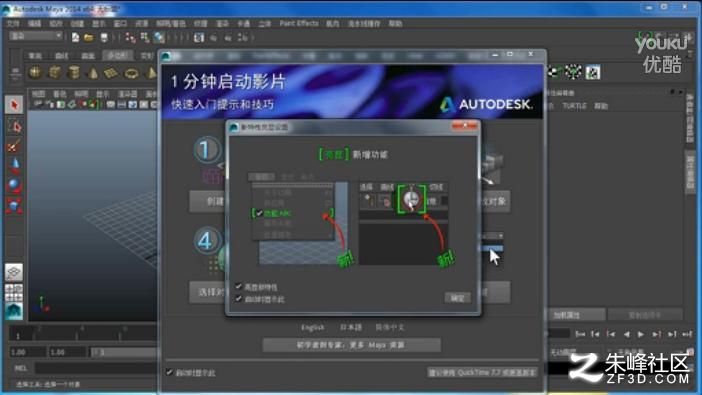Toggle show at startup checkbox in dialog

coord(239,299)
